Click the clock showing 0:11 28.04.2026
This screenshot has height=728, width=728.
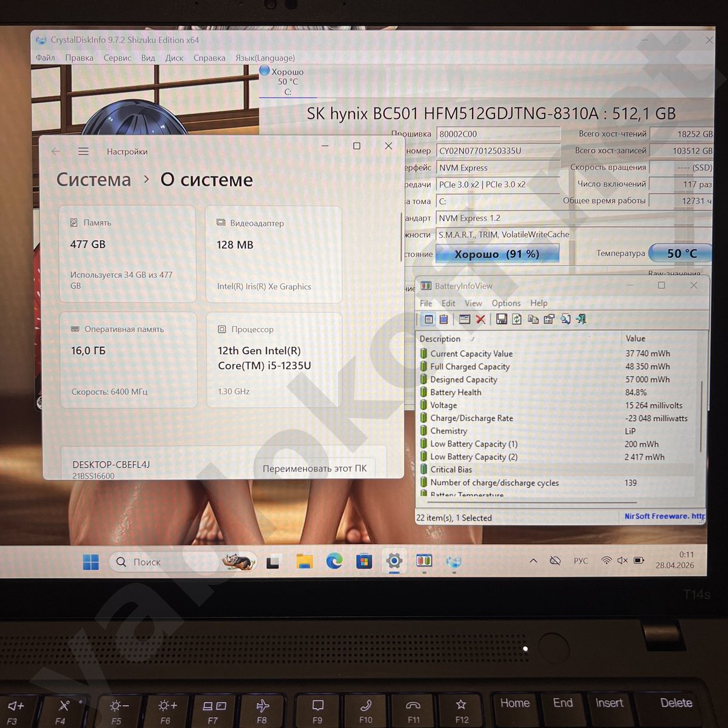(x=675, y=559)
